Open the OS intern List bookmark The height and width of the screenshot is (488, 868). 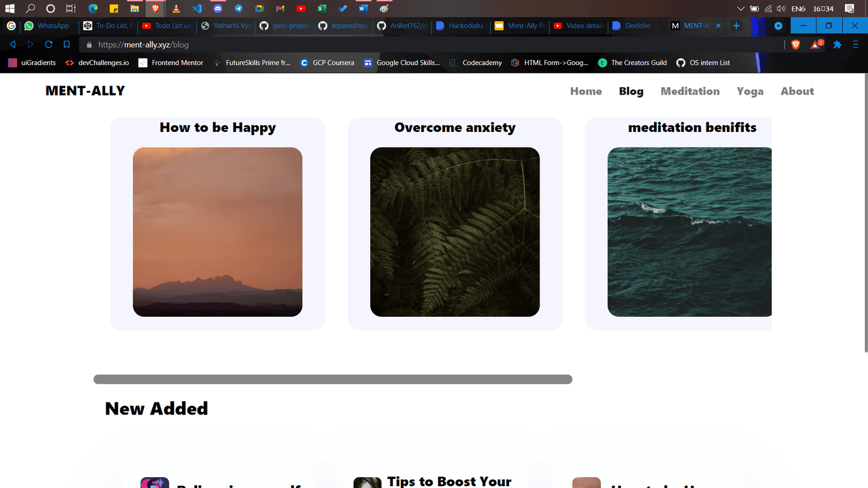703,63
